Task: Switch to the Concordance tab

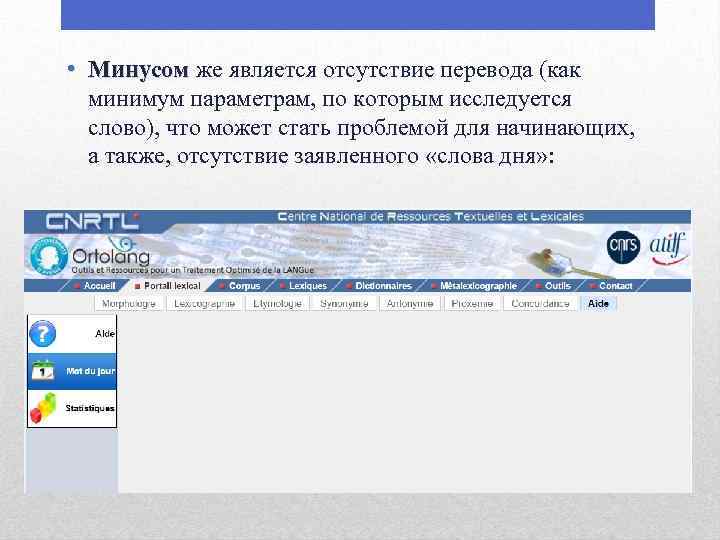Action: pos(540,304)
